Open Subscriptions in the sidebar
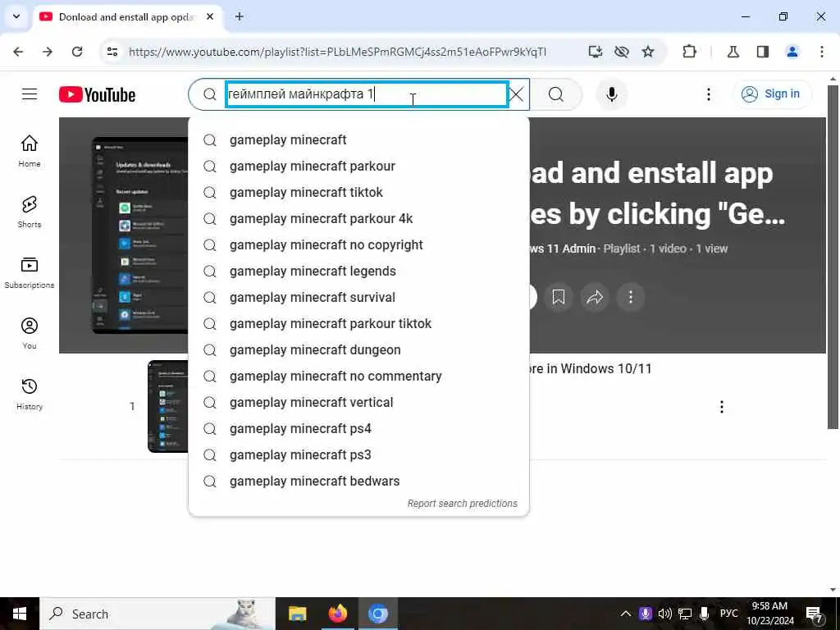Screen dimensions: 840x630 coord(30,272)
